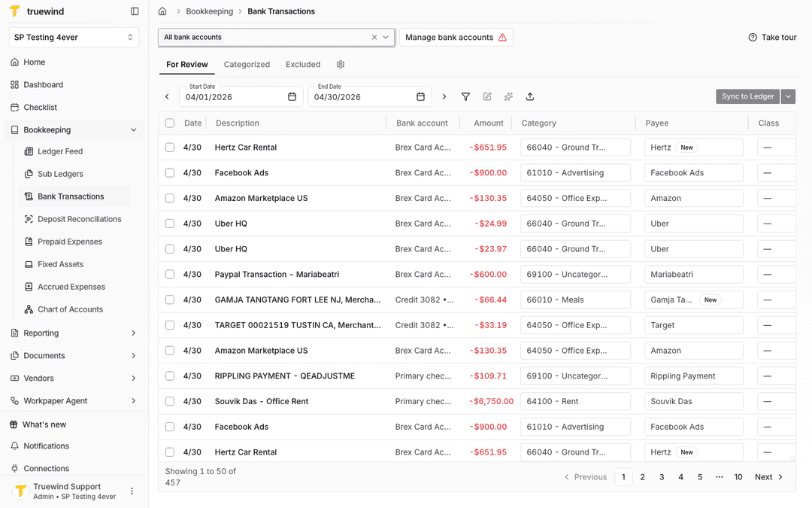The height and width of the screenshot is (508, 812).
Task: Open the All bank accounts dropdown
Action: 386,38
